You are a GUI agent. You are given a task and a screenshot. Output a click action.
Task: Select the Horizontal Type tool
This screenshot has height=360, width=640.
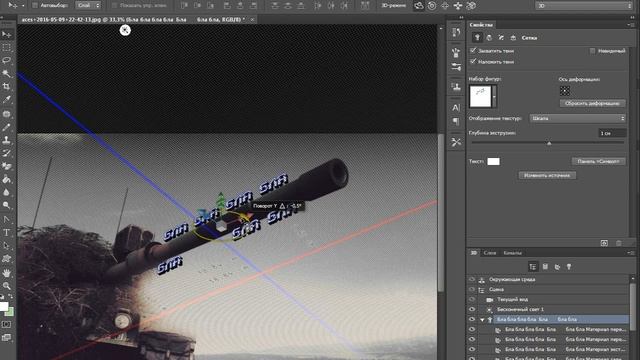7,233
